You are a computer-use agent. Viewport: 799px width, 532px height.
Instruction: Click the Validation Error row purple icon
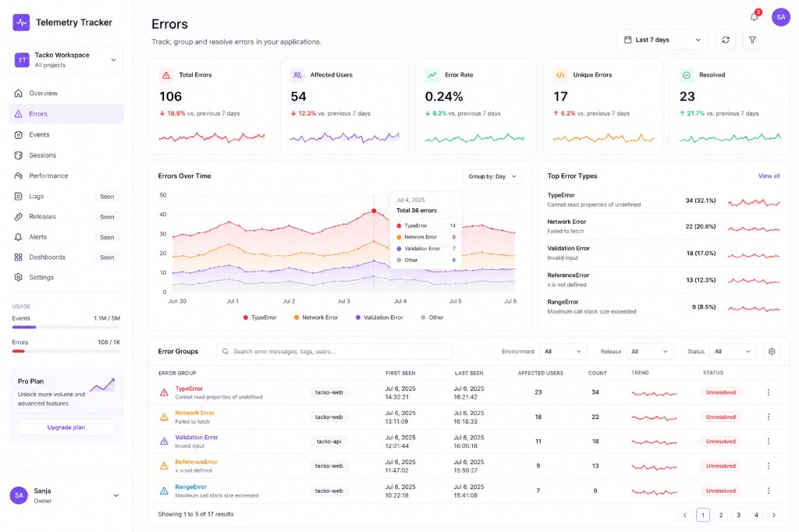click(x=164, y=442)
